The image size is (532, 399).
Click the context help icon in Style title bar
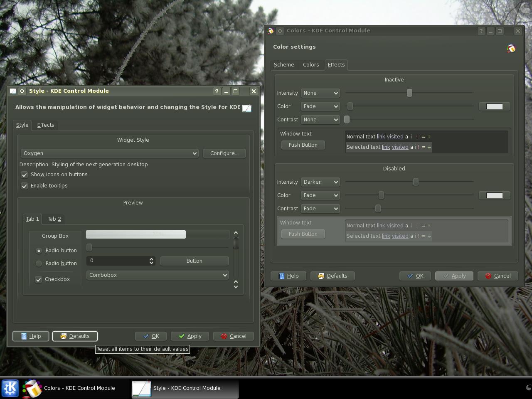217,91
